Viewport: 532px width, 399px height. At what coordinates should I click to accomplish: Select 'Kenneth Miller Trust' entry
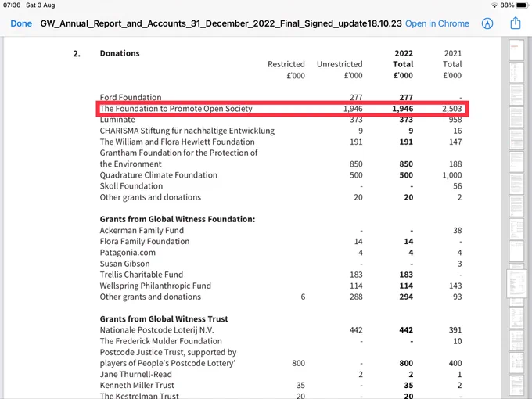click(137, 385)
